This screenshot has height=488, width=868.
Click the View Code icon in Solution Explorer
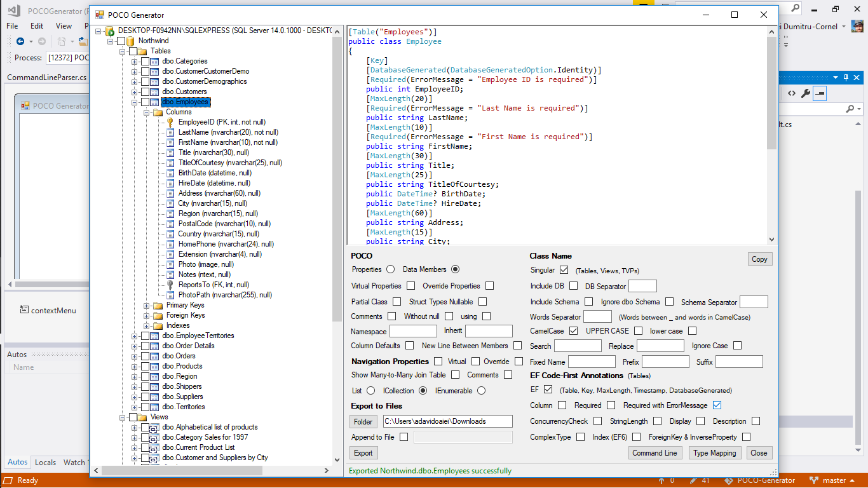(792, 93)
